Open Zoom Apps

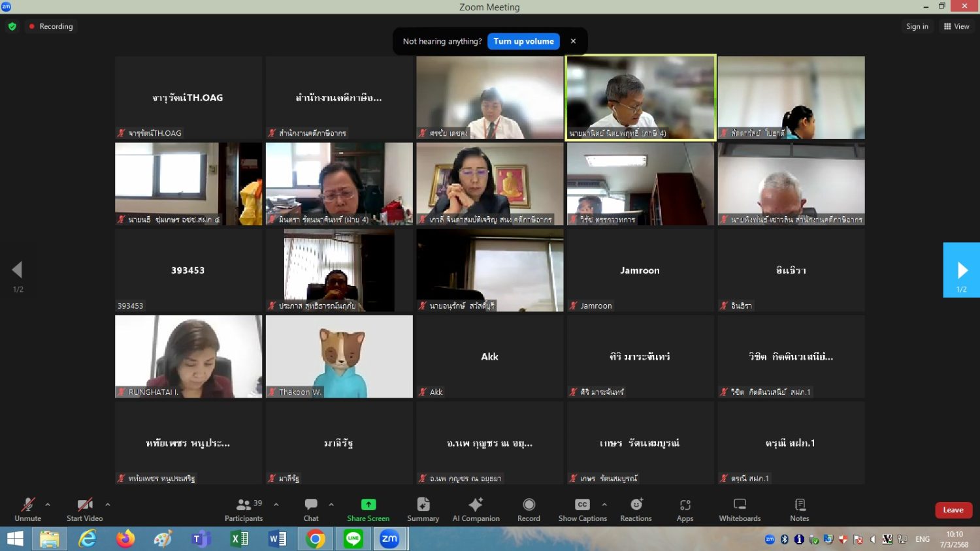tap(685, 509)
